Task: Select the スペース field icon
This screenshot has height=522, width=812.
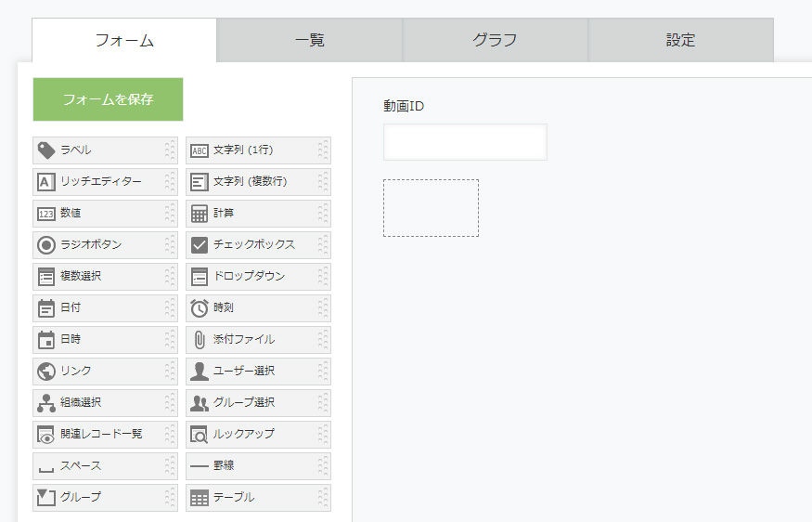Action: 46,470
